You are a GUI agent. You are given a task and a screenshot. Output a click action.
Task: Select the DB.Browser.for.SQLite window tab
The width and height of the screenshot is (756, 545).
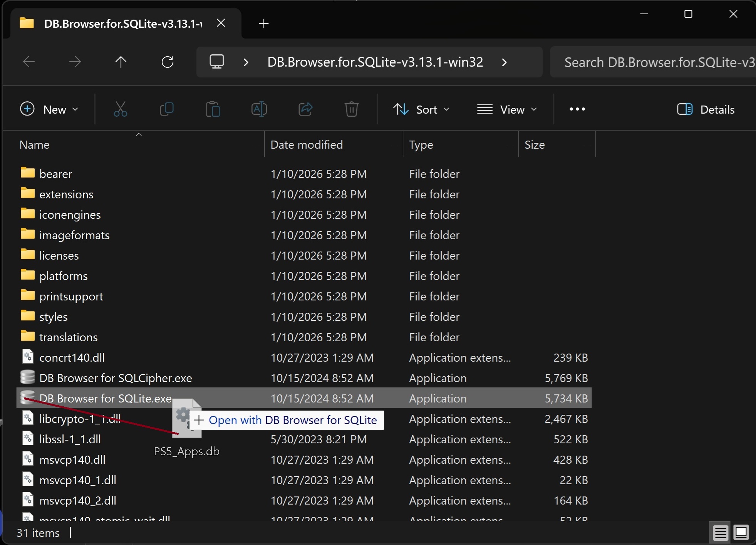pos(126,23)
